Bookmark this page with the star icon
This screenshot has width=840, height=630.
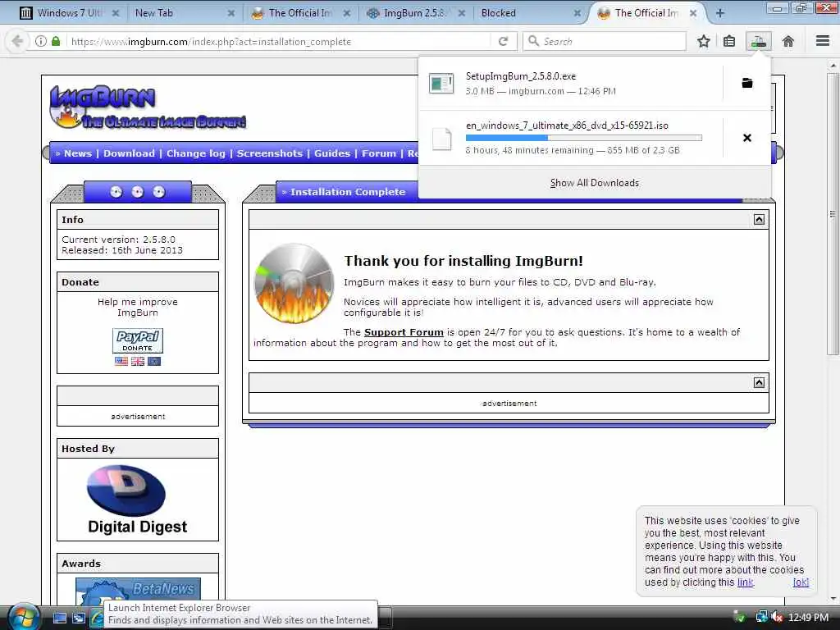[x=703, y=41]
